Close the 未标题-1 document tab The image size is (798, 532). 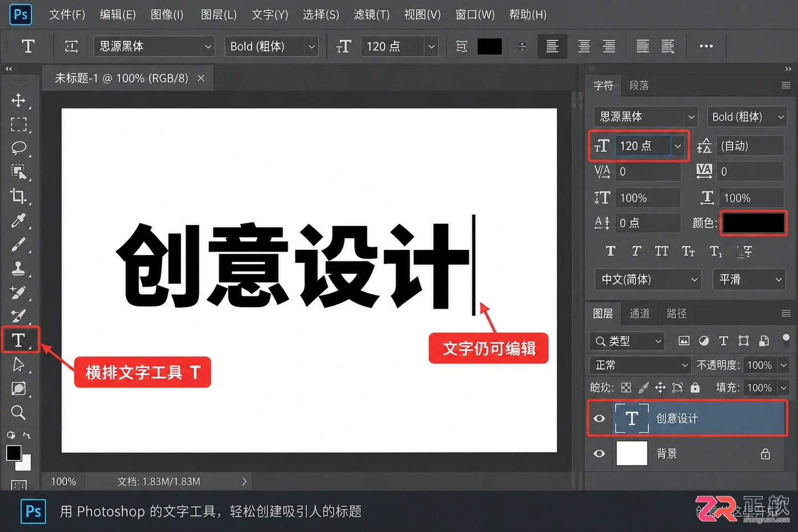(201, 78)
